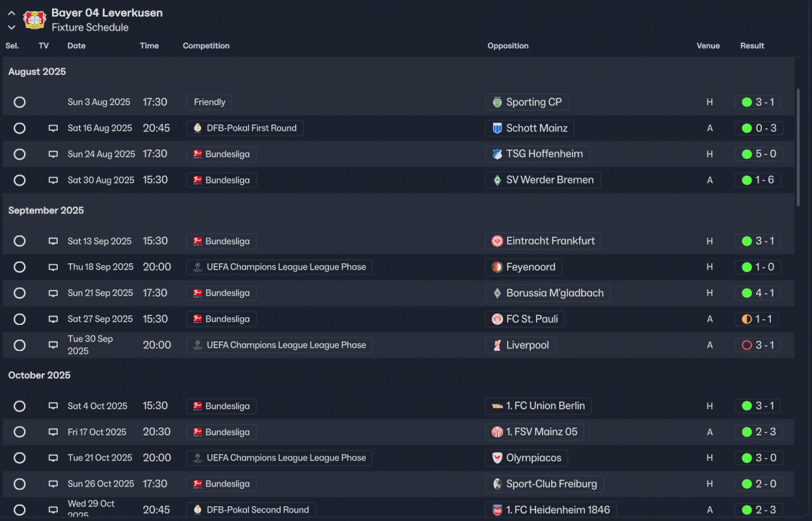
Task: Click the Sporting CP club badge
Action: 497,102
